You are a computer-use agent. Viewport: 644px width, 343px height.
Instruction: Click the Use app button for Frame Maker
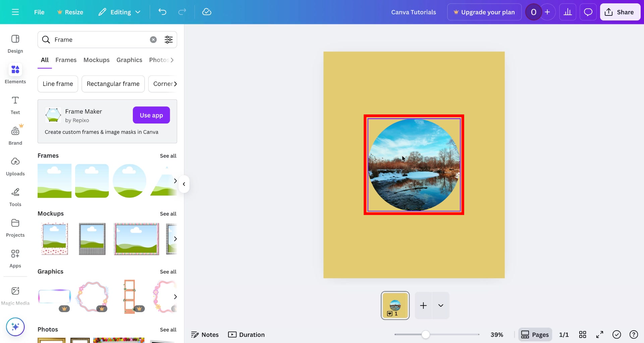pos(151,115)
